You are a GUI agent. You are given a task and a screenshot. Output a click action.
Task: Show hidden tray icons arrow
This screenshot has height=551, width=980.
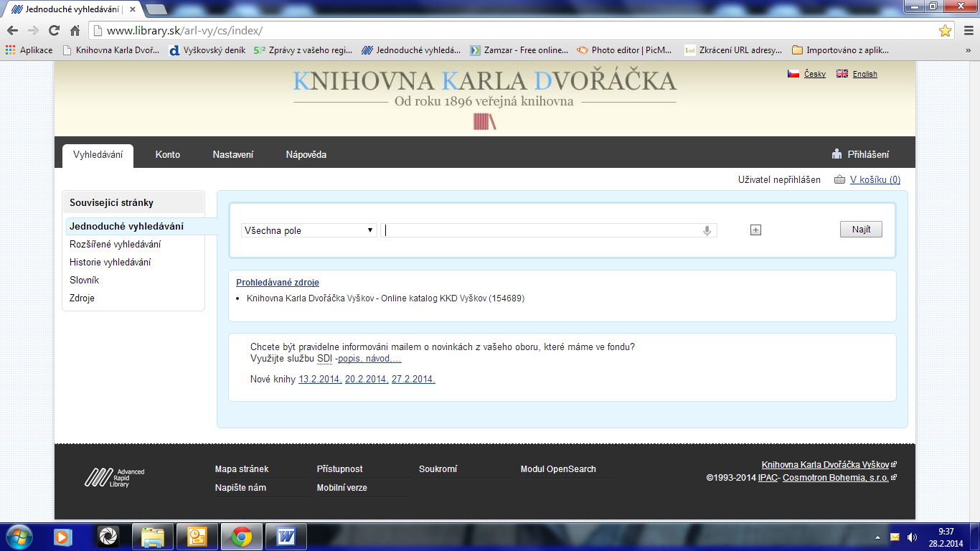coord(878,537)
